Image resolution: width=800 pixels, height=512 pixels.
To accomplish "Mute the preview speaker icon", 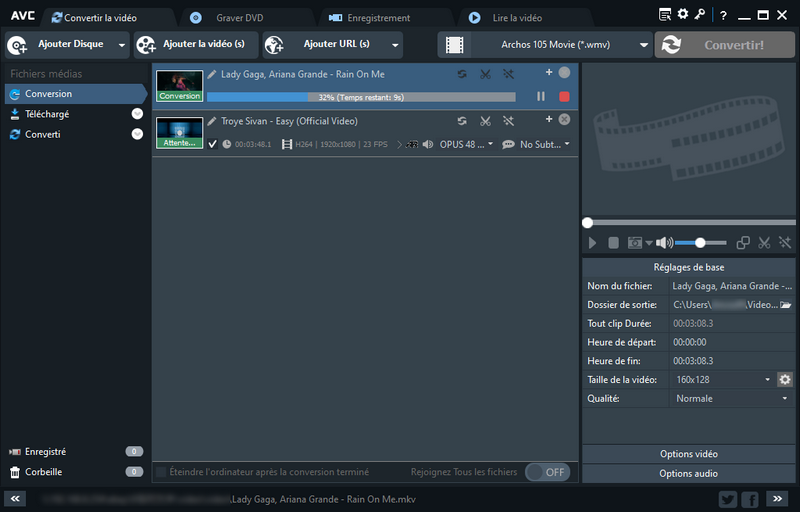I will pyautogui.click(x=664, y=243).
